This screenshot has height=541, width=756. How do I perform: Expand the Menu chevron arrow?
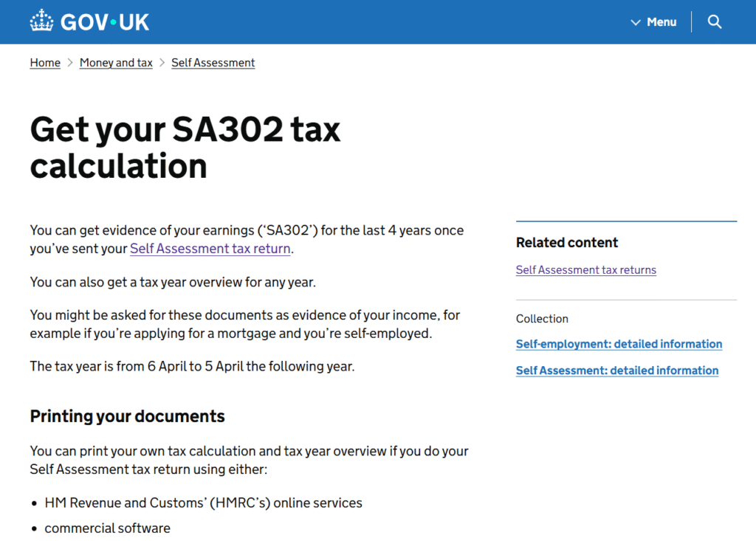point(636,23)
